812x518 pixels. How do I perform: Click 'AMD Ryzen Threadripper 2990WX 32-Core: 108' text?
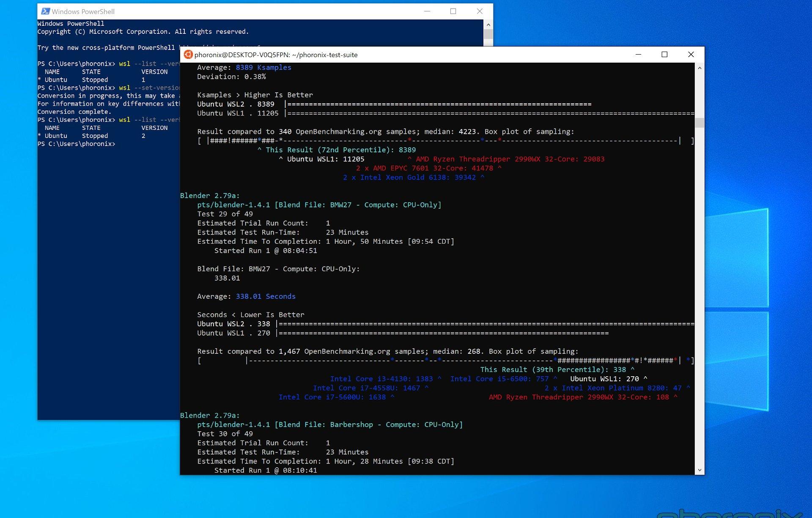tap(579, 397)
